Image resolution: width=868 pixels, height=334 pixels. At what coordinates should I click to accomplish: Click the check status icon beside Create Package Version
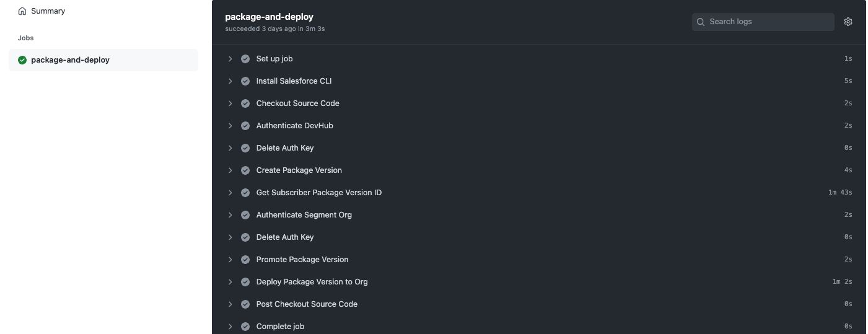point(245,170)
